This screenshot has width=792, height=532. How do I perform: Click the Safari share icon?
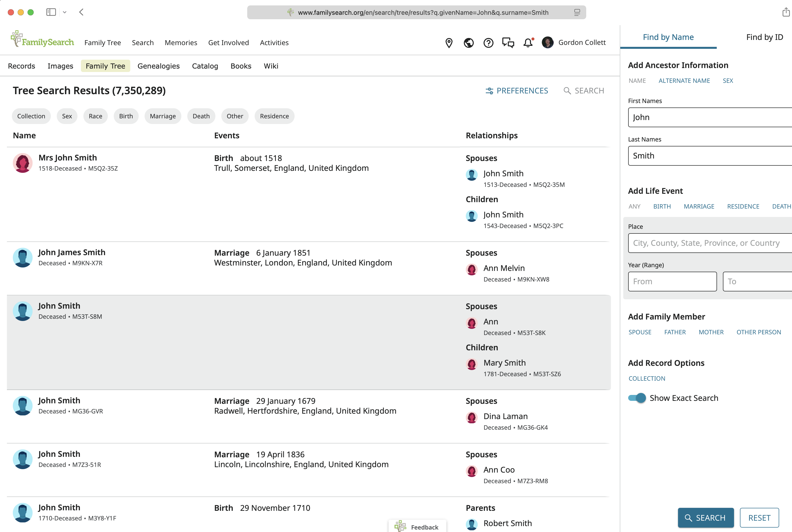786,12
